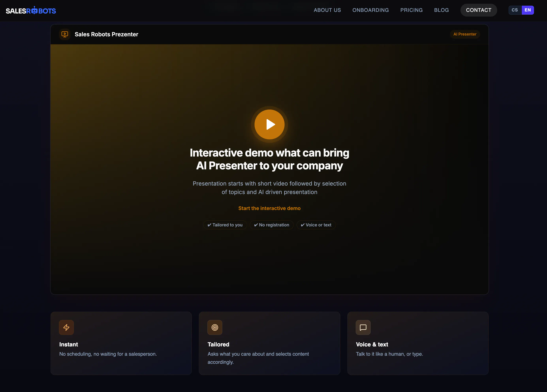
Task: Click the target Tailored icon
Action: coord(215,327)
